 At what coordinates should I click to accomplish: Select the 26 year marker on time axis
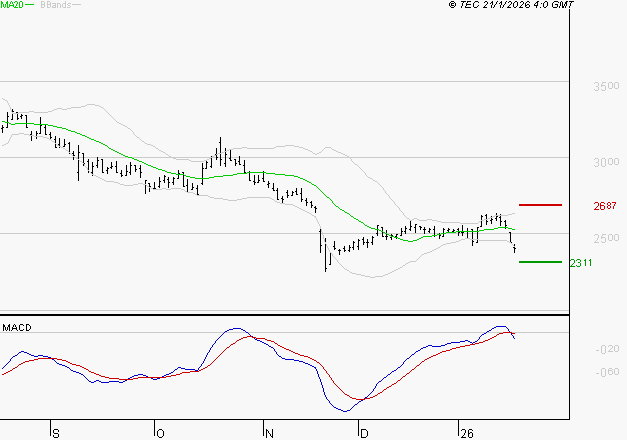(x=466, y=433)
